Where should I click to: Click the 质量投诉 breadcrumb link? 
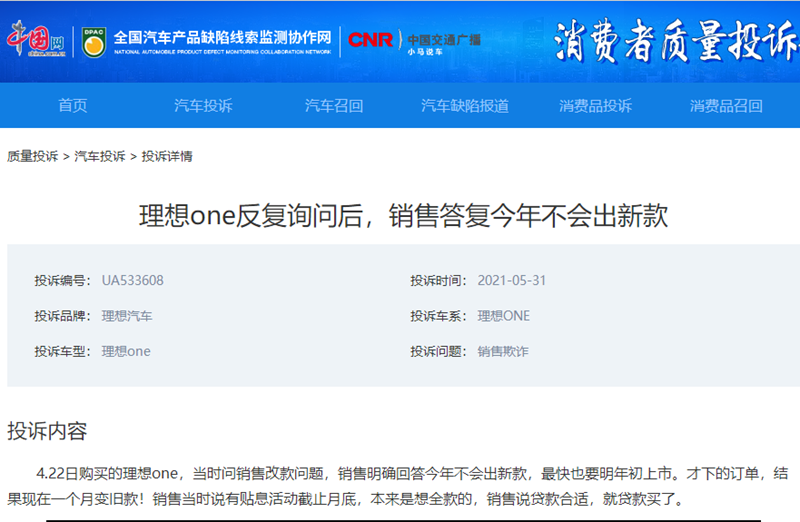tap(32, 156)
